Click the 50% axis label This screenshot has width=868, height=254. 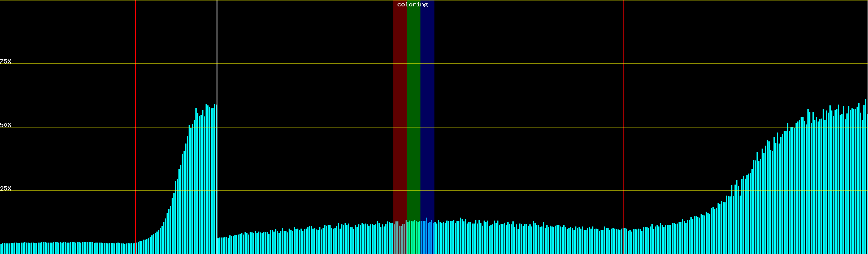[x=6, y=125]
